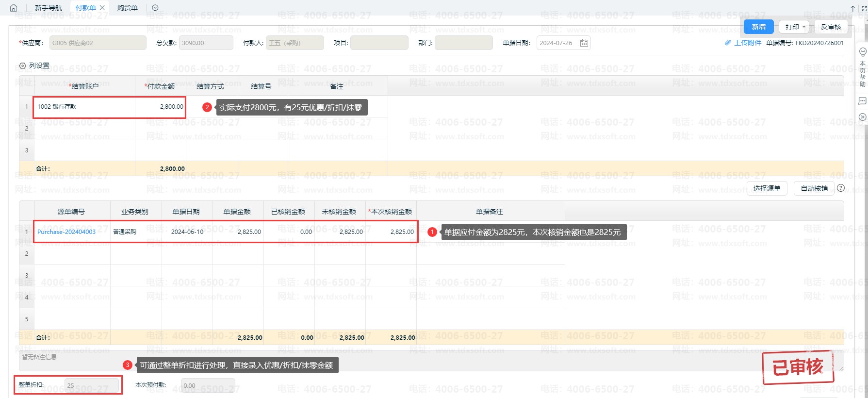Switch to the 购货单 tab

click(128, 8)
